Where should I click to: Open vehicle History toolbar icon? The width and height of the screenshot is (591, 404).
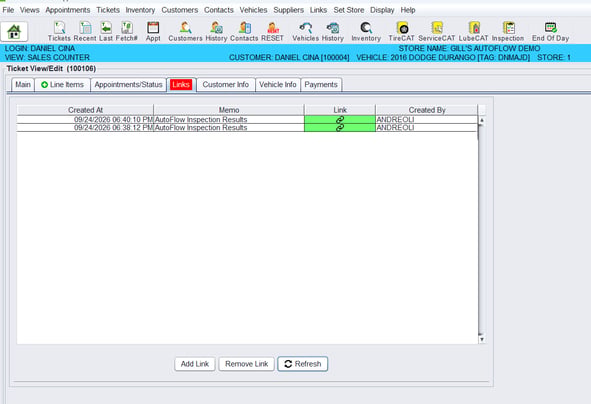pos(333,31)
